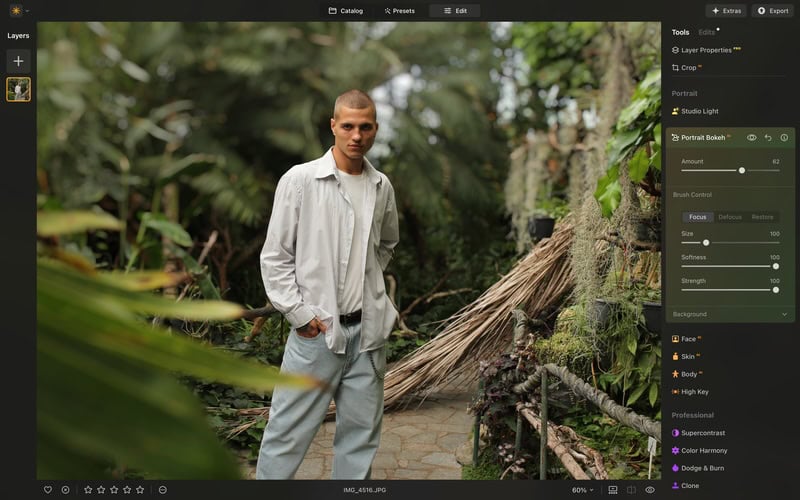Open the Crop tool
The height and width of the screenshot is (500, 800).
[688, 68]
